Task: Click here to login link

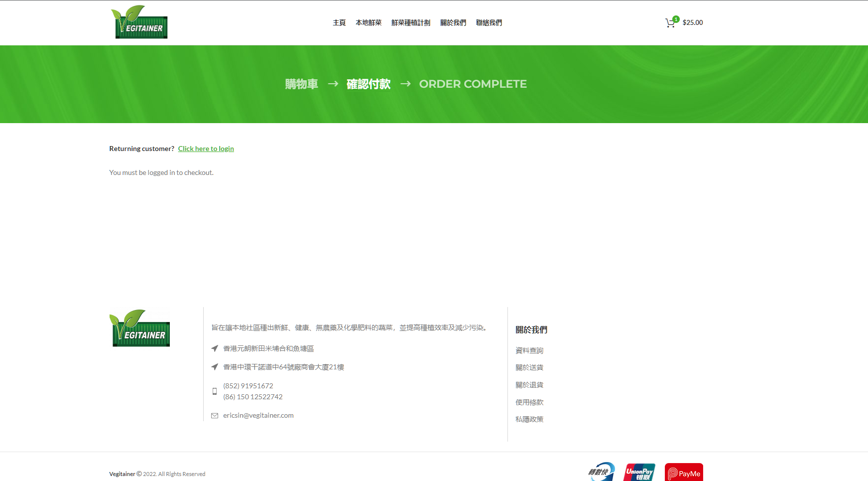Action: [x=206, y=149]
